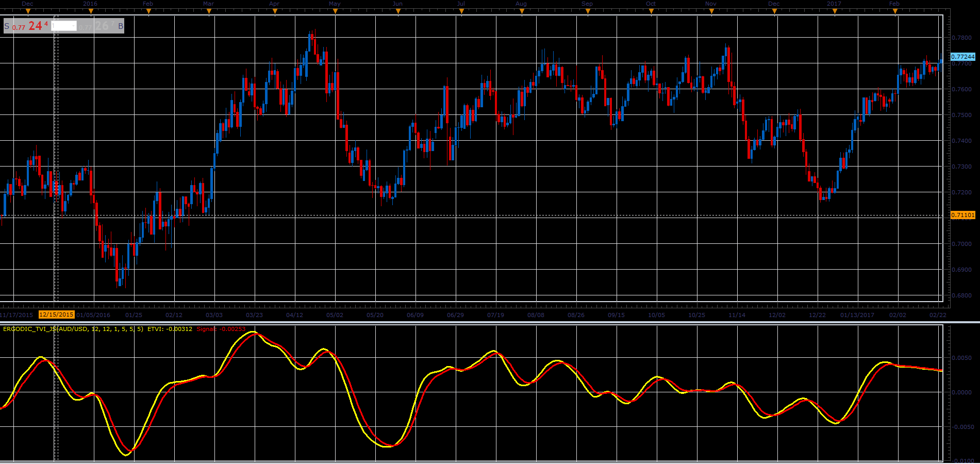Click the 09/15 date axis label
Image resolution: width=980 pixels, height=464 pixels.
[x=616, y=315]
